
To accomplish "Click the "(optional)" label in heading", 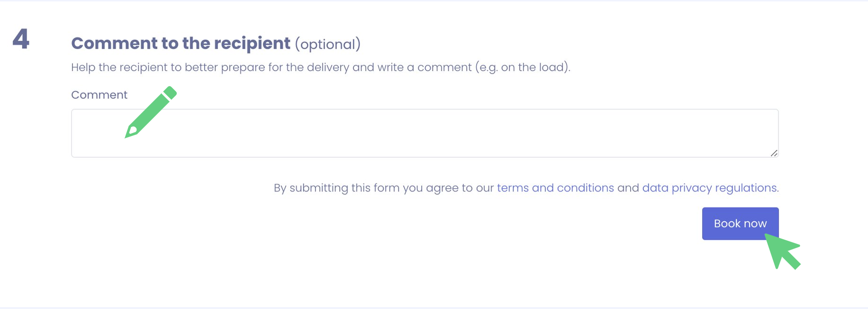I will coord(327,44).
